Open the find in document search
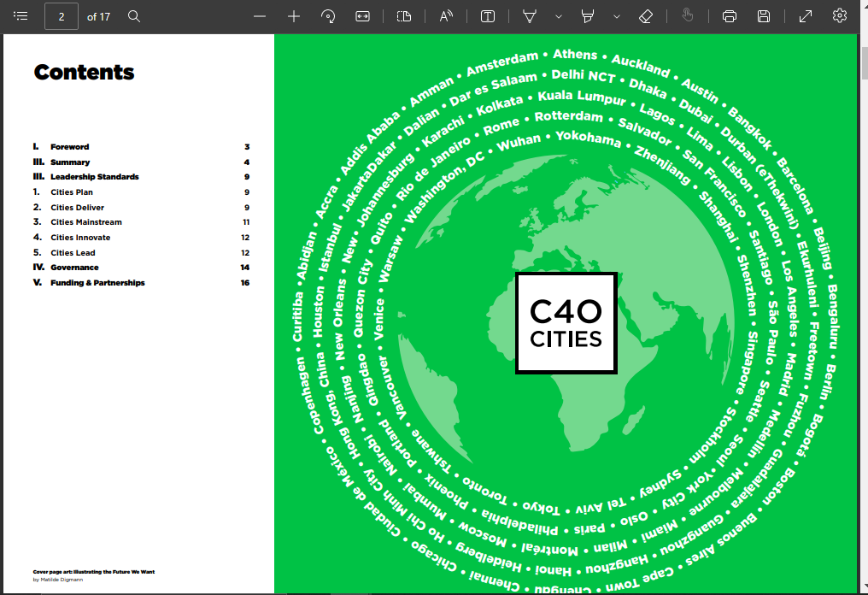The image size is (868, 595). 134,16
